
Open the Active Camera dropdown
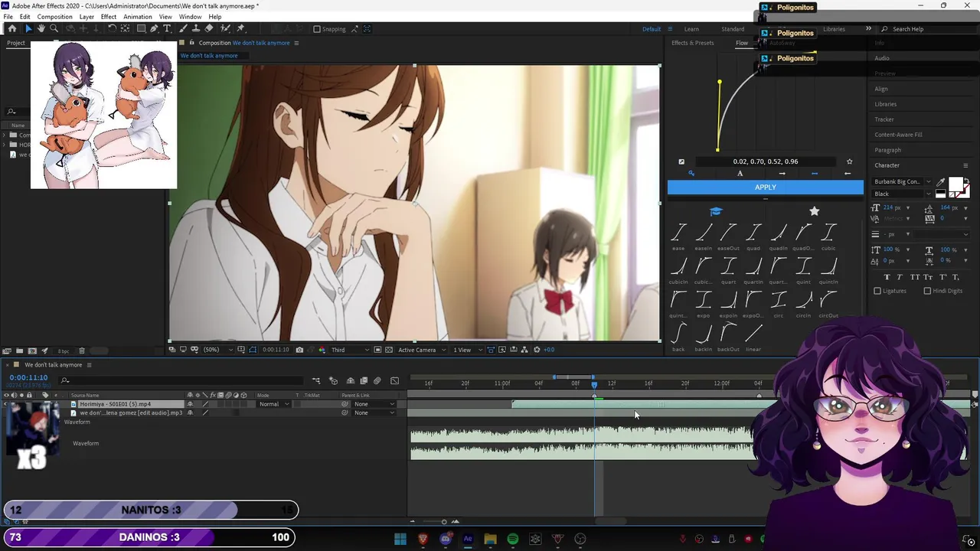pyautogui.click(x=422, y=350)
